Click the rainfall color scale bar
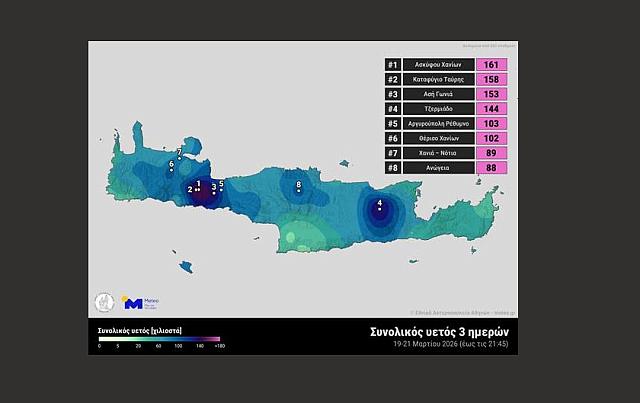 [x=158, y=339]
